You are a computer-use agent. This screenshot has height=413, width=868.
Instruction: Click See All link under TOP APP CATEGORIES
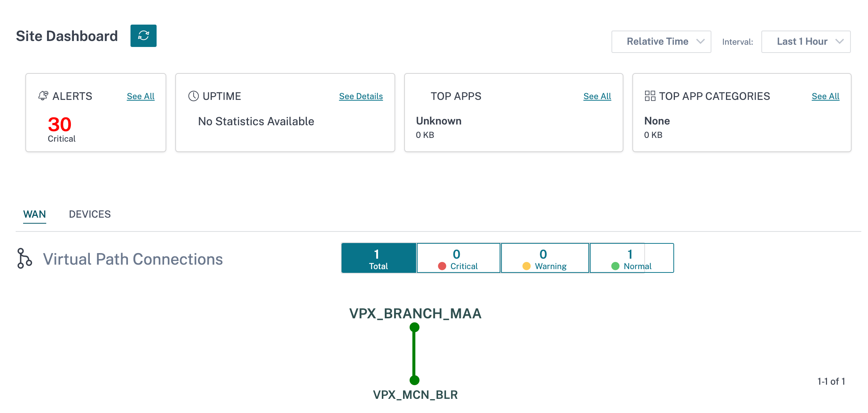click(825, 96)
